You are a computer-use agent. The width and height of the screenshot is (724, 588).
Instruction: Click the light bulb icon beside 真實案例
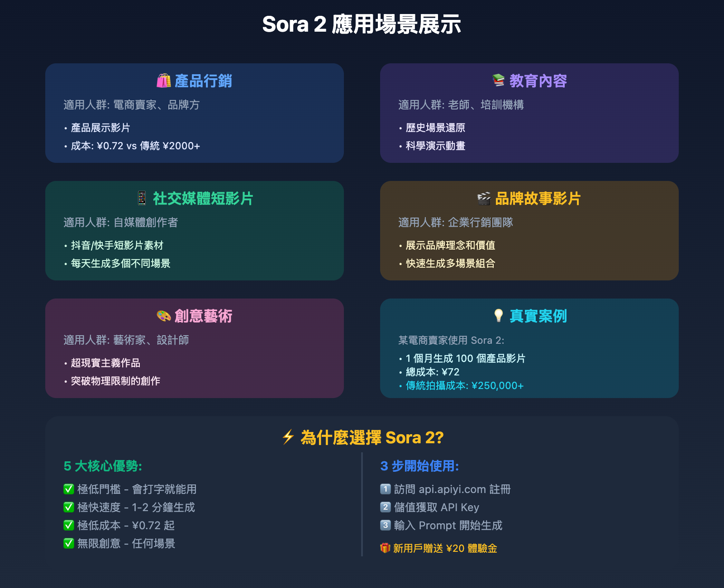tap(498, 316)
